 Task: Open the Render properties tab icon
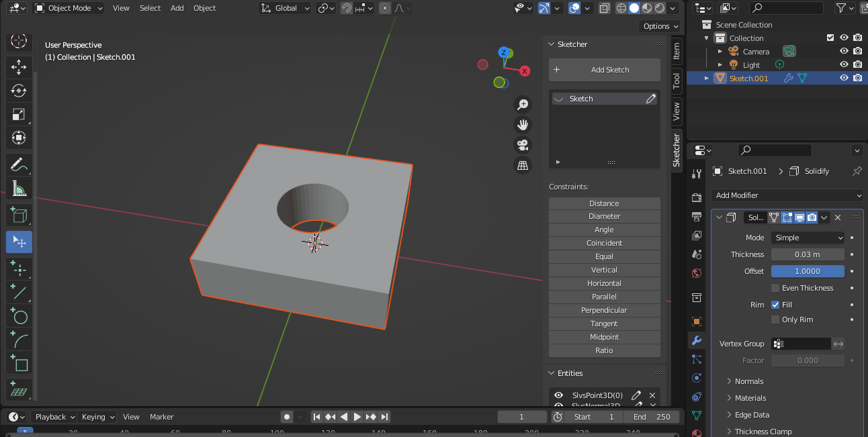pos(697,197)
